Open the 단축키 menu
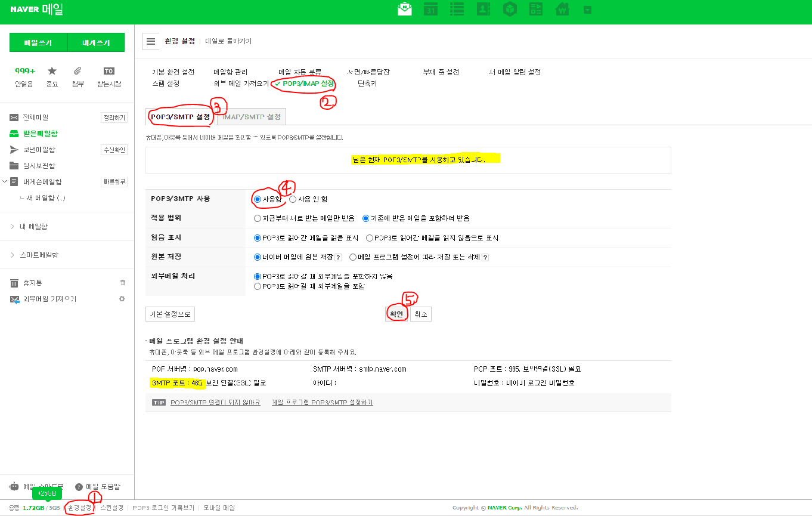This screenshot has width=812, height=516. point(367,84)
